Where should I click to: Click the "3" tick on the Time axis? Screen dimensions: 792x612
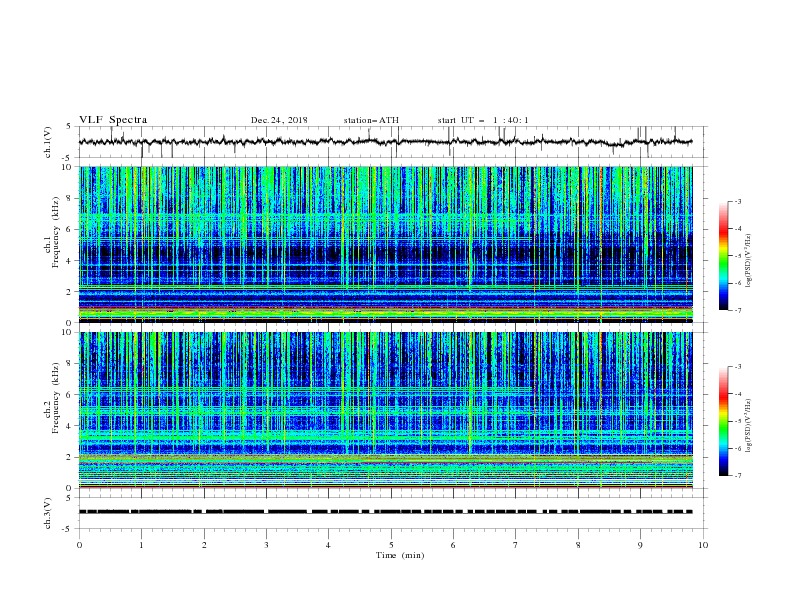click(266, 545)
